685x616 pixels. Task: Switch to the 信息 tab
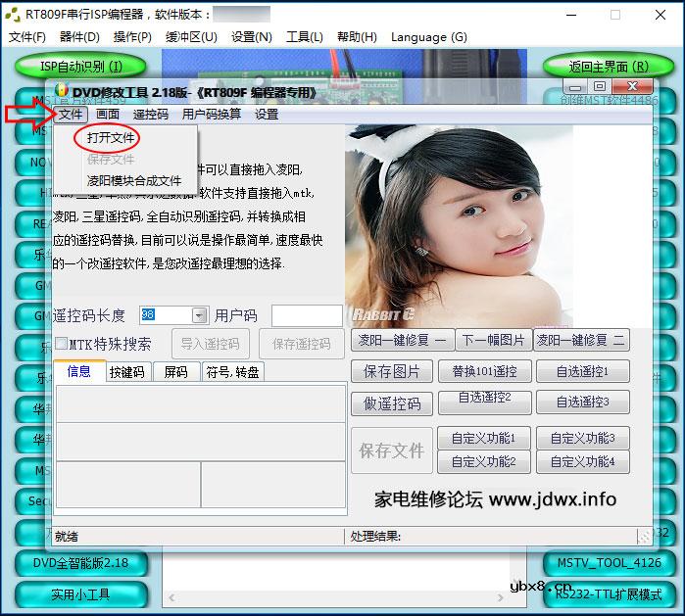pos(79,371)
